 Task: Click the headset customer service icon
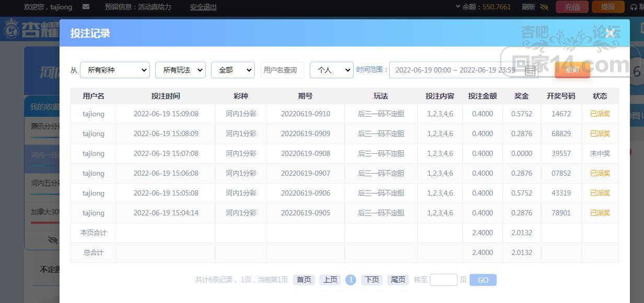tap(634, 7)
